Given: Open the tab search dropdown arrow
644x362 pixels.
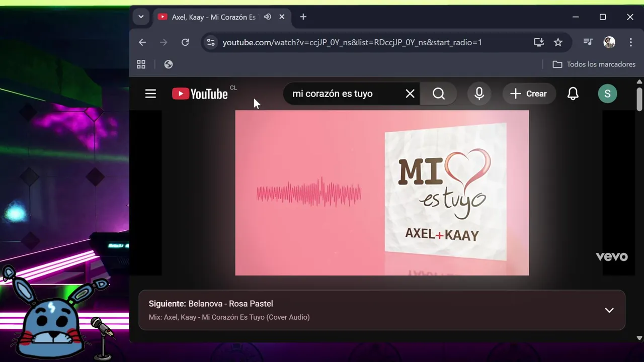Looking at the screenshot, I should [x=141, y=17].
